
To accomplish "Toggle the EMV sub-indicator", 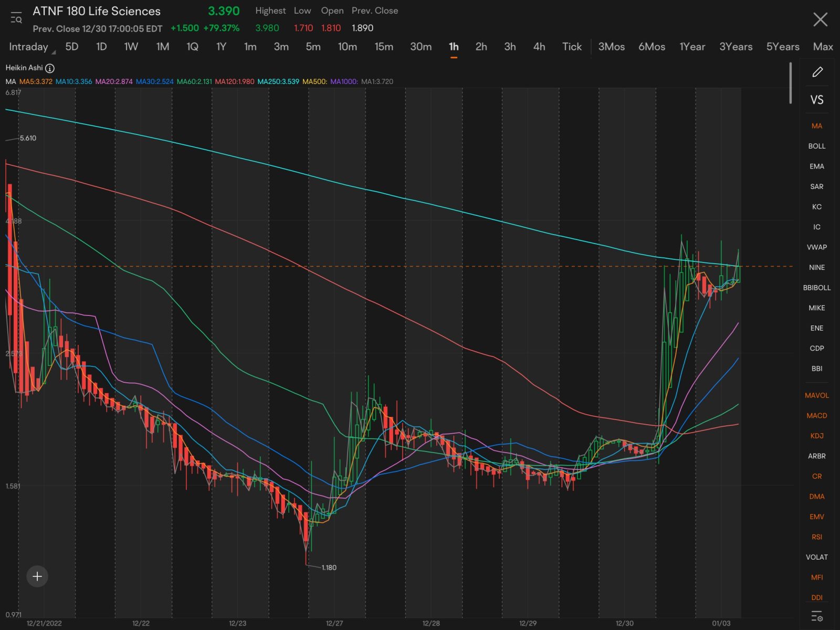I will (x=817, y=517).
